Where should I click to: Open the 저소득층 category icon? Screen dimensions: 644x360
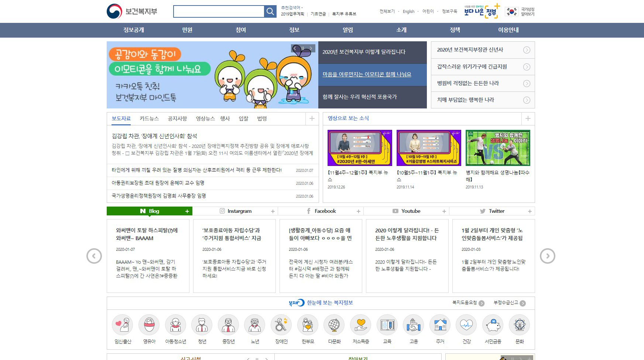[x=361, y=325]
